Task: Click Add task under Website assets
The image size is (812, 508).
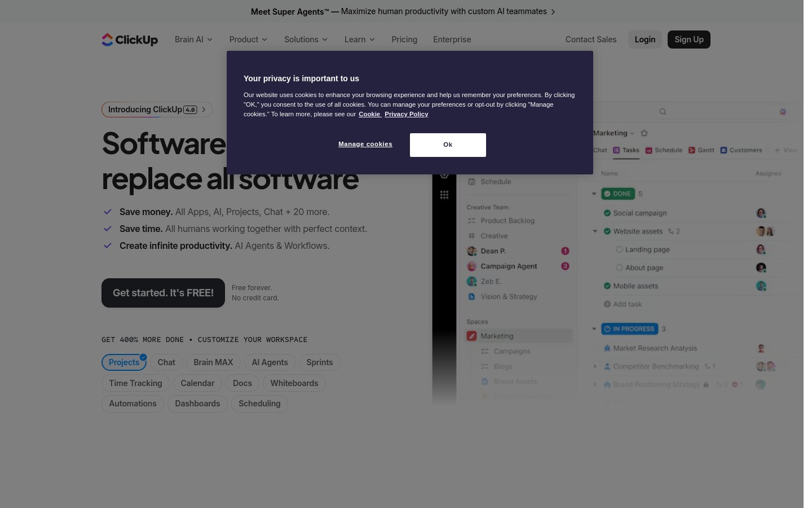Action: click(x=623, y=304)
